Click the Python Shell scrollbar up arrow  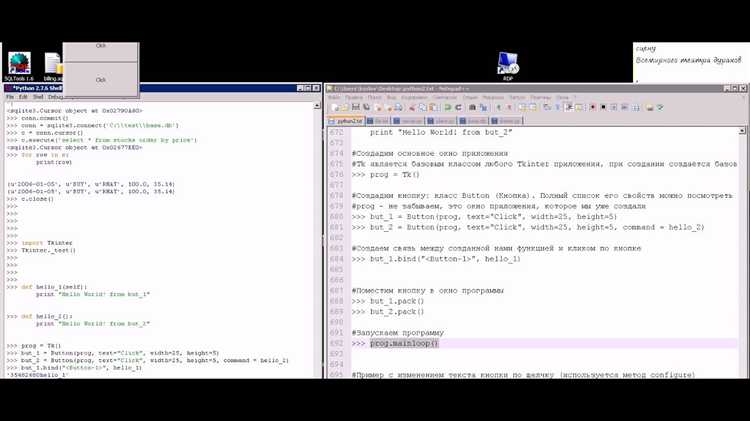317,106
